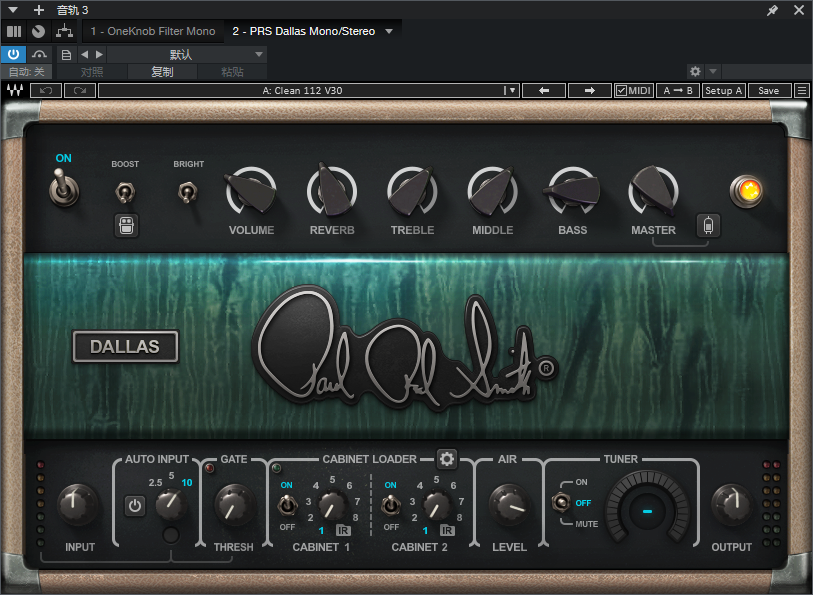
Task: Select the 2 - PRS Dallas Mono/Stereo tab
Action: click(303, 31)
